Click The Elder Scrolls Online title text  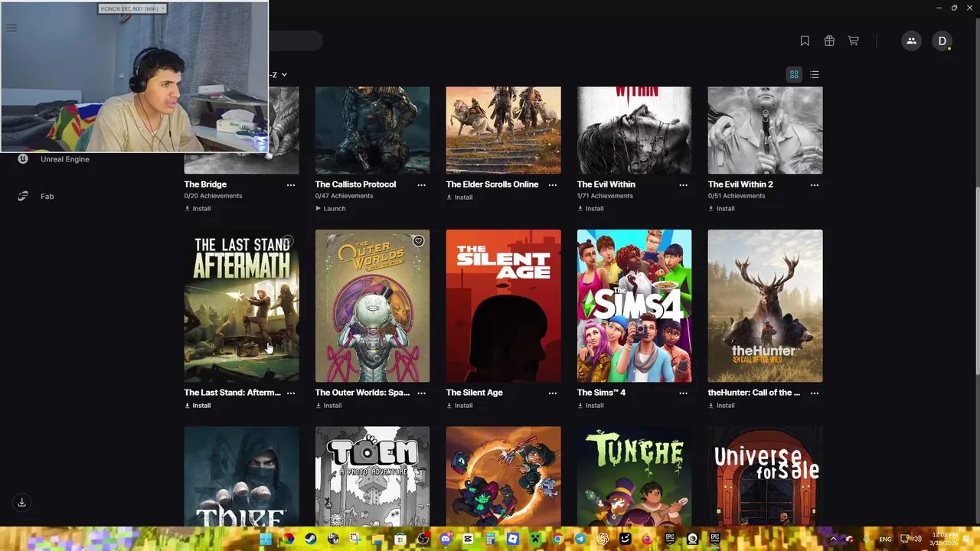[x=492, y=184]
